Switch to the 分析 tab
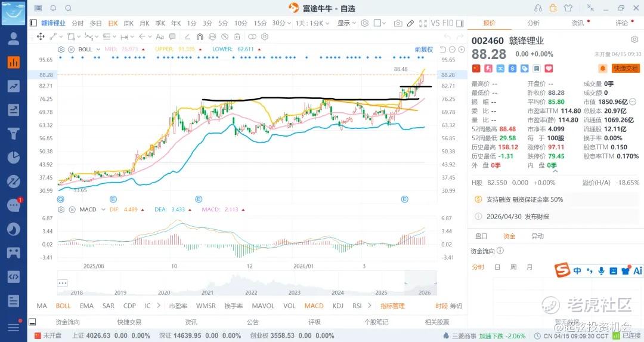This screenshot has width=644, height=342. tap(533, 23)
